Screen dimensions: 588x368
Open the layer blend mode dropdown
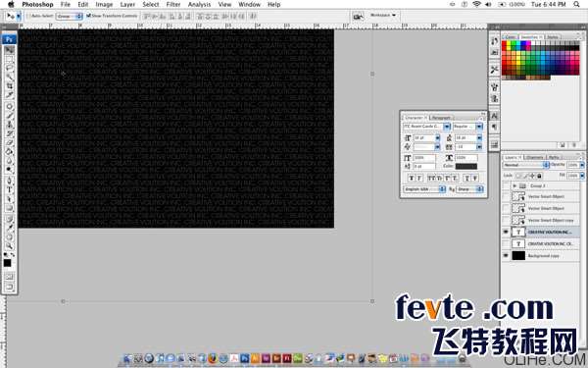pyautogui.click(x=525, y=165)
